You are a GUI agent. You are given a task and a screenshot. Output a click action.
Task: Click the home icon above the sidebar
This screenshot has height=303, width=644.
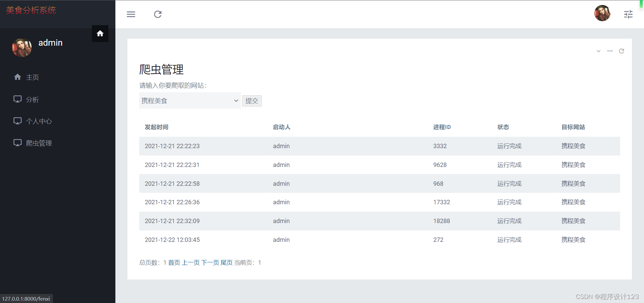point(100,33)
